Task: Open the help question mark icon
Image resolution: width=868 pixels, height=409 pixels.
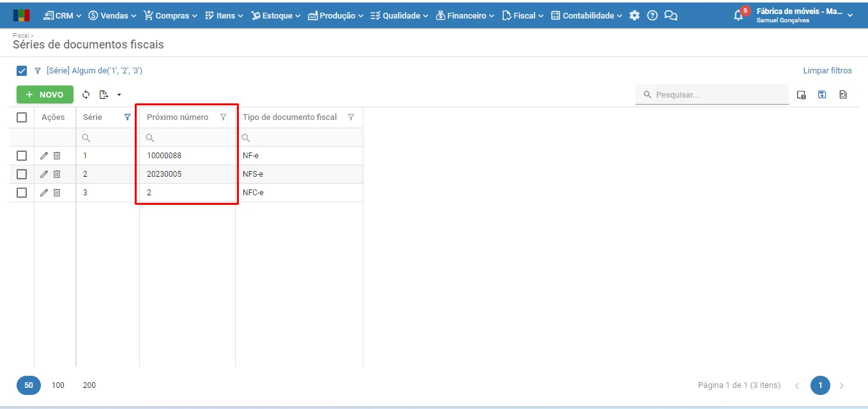Action: pos(652,15)
